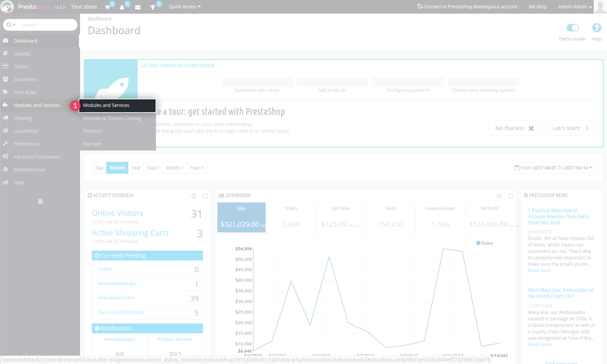Click the Help question mark icon
Viewport: 607px width, 364px height.
click(596, 28)
